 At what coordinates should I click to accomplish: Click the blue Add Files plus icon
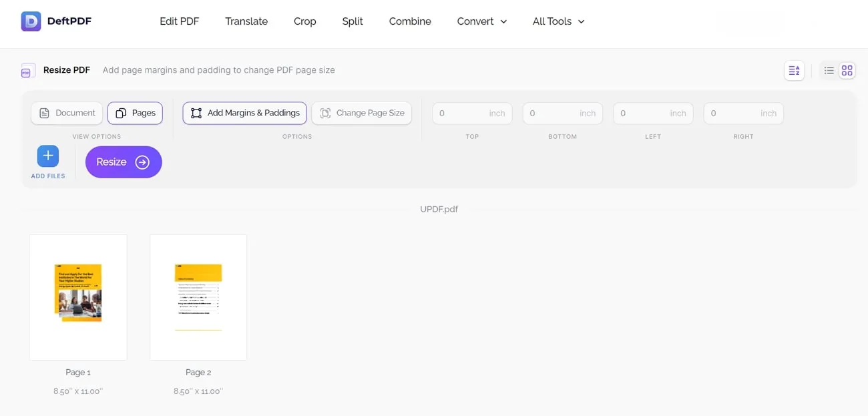[x=48, y=156]
